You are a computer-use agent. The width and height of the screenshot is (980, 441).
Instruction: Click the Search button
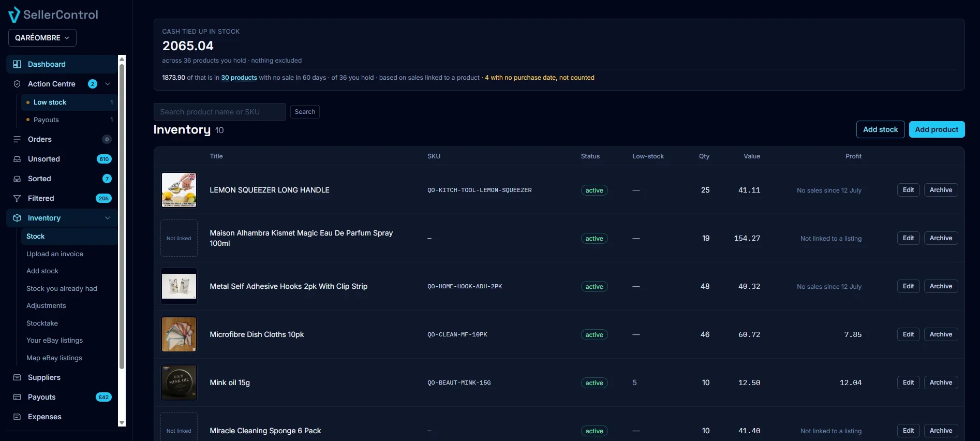(305, 112)
